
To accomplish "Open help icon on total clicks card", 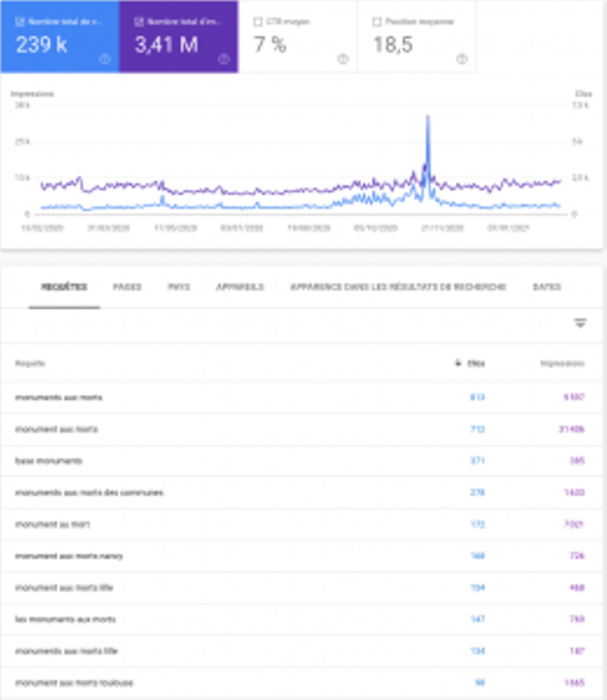I will [105, 59].
